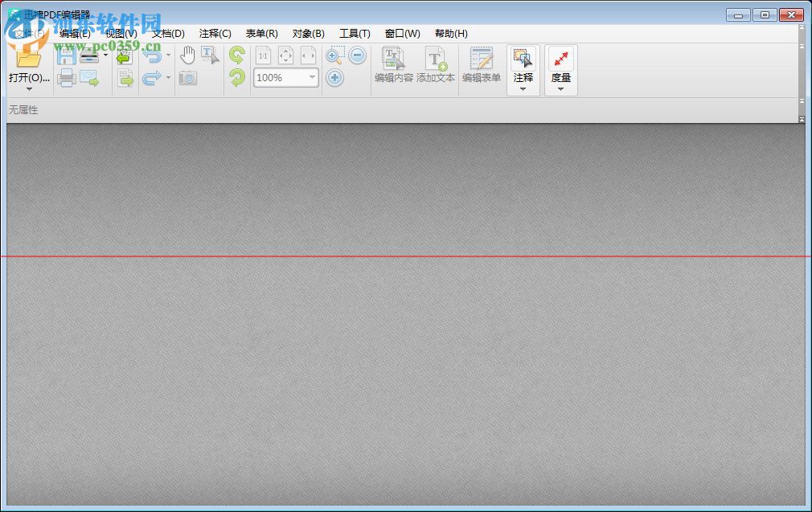
Task: Select the Snapshot camera tool
Action: pos(188,78)
